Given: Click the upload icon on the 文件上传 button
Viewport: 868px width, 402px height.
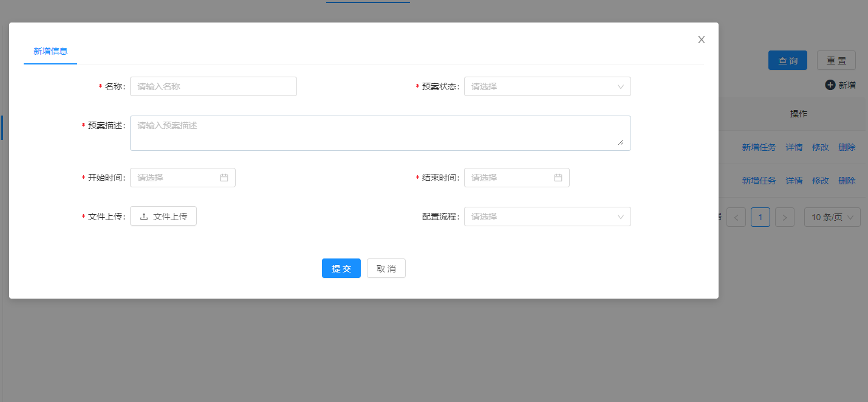Looking at the screenshot, I should [x=142, y=216].
